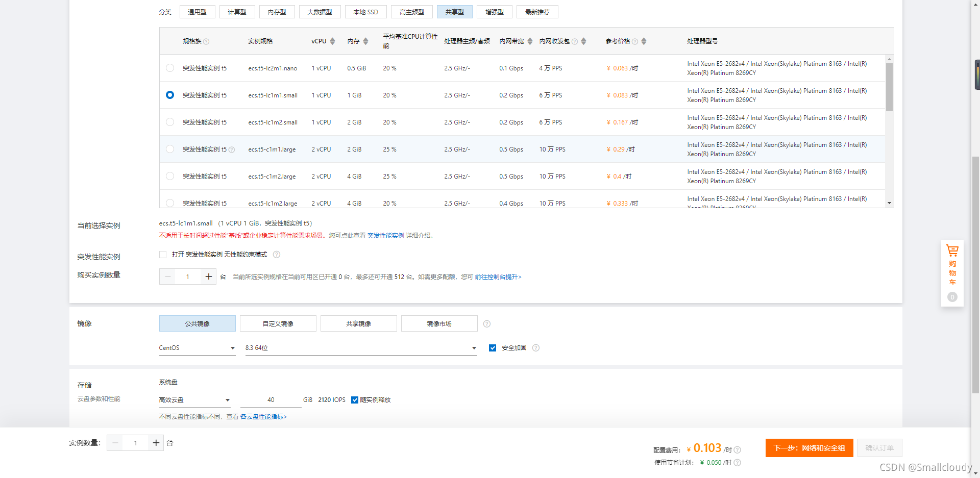Select 最新推荐 category tab

[x=537, y=12]
